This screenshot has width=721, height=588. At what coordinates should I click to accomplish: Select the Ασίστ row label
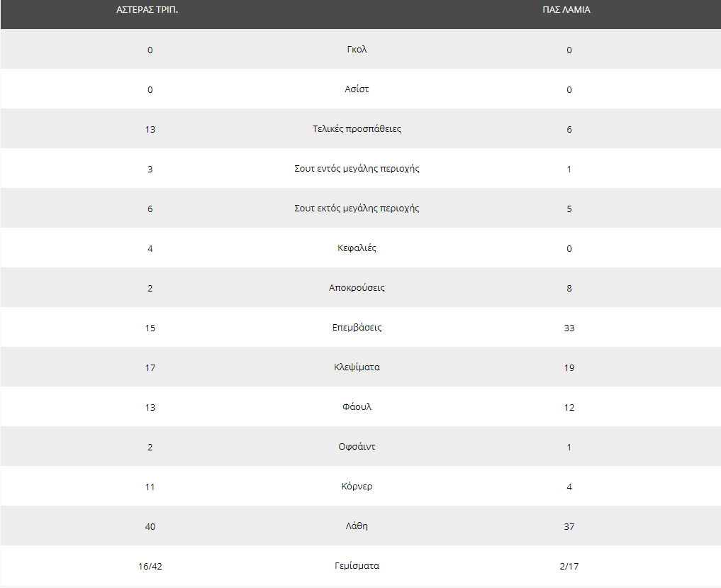point(357,89)
